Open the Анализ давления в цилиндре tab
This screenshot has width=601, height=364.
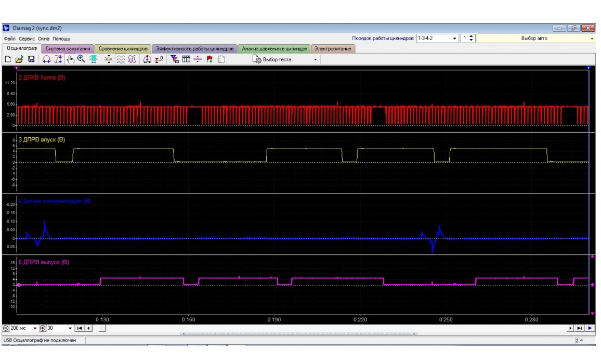(x=274, y=49)
